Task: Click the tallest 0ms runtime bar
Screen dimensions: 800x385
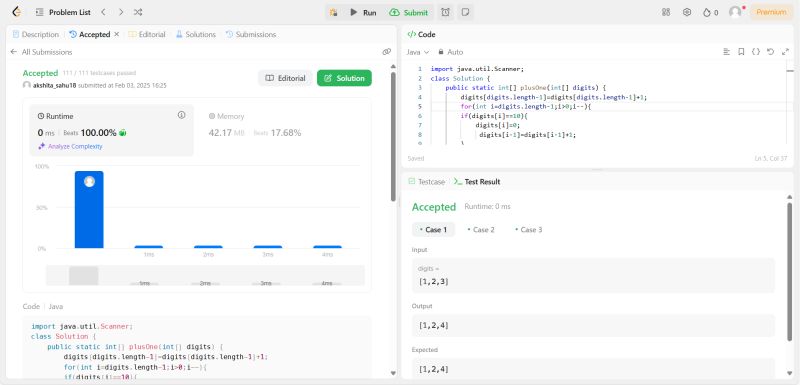Action: point(89,210)
